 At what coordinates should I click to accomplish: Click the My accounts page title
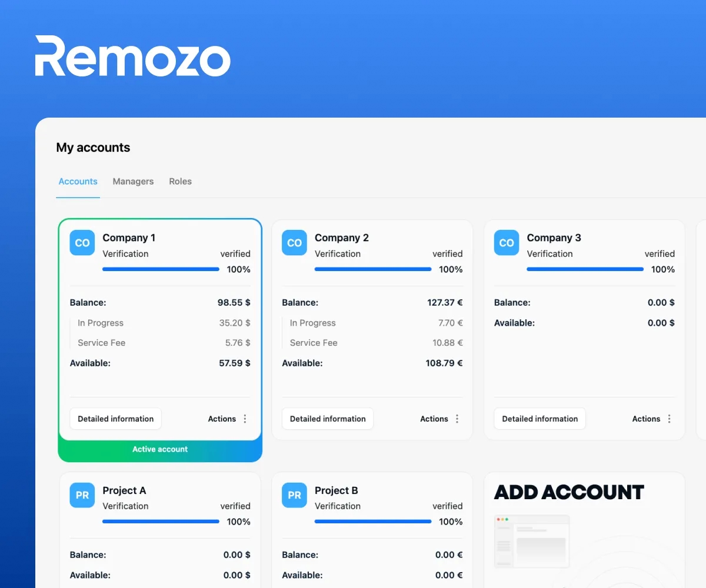[93, 148]
